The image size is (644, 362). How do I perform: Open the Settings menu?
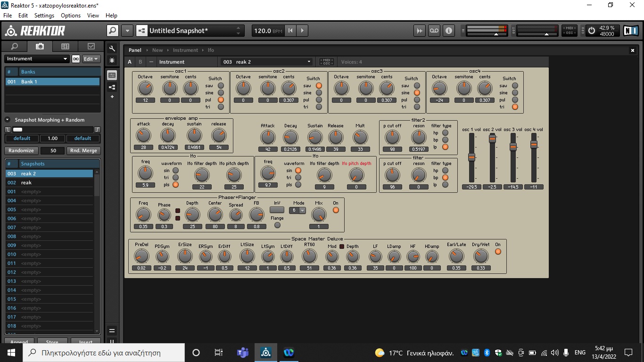point(44,16)
